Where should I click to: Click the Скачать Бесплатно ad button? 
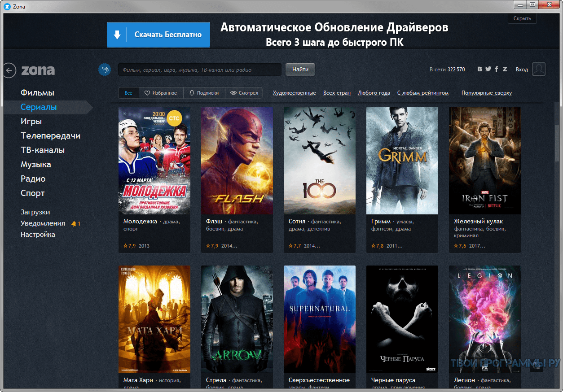(x=158, y=35)
